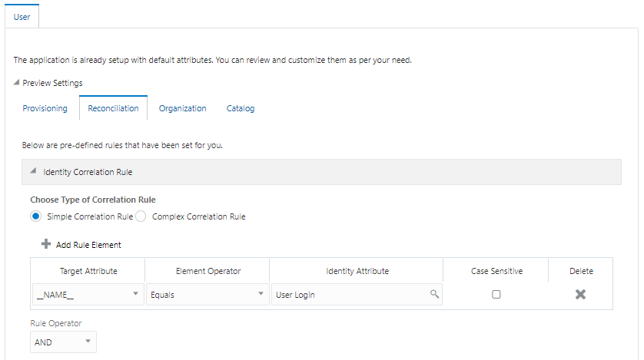
Task: Collapse the Preview Settings triangle
Action: (17, 83)
